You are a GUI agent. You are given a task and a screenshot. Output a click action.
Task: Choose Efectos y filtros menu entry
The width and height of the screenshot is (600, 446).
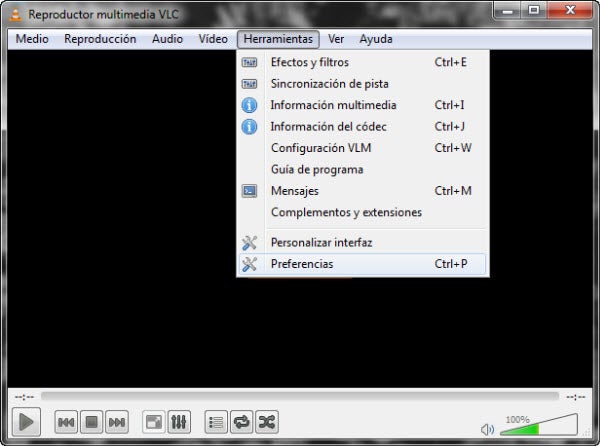pos(310,62)
